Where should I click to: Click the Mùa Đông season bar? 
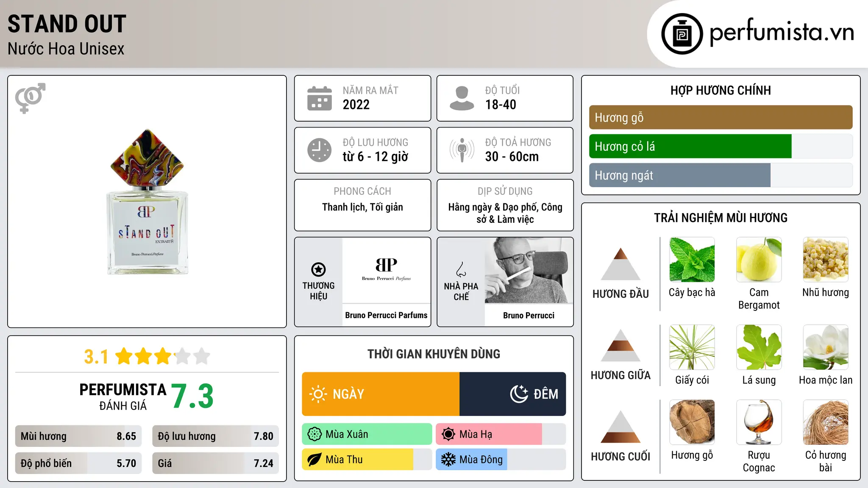(501, 460)
